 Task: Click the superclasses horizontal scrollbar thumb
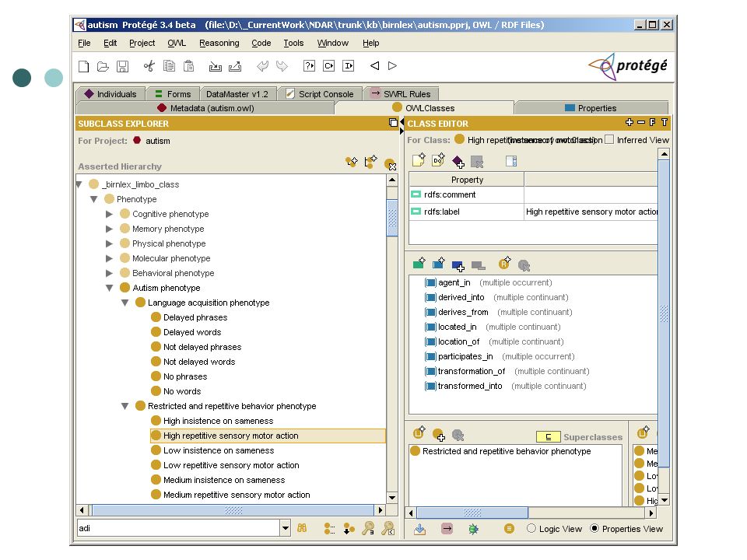point(472,513)
